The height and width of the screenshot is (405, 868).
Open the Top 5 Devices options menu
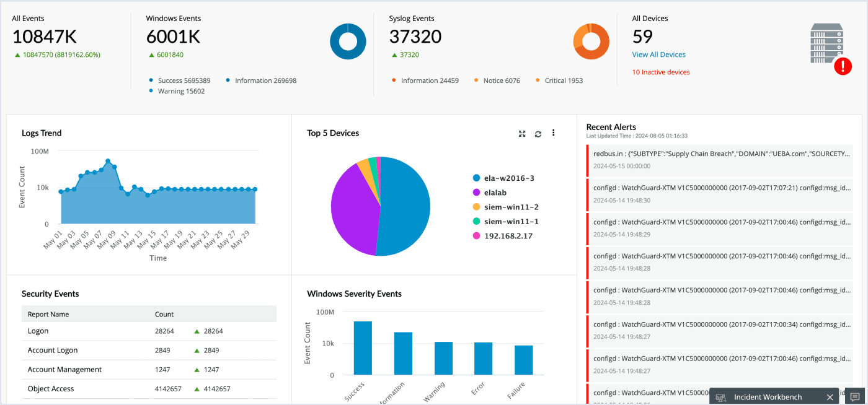click(553, 133)
